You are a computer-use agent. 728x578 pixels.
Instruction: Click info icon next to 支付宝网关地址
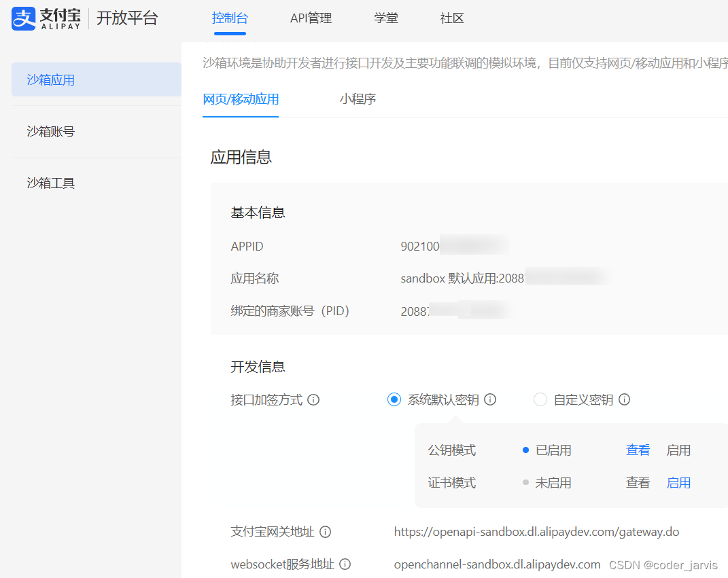[326, 532]
